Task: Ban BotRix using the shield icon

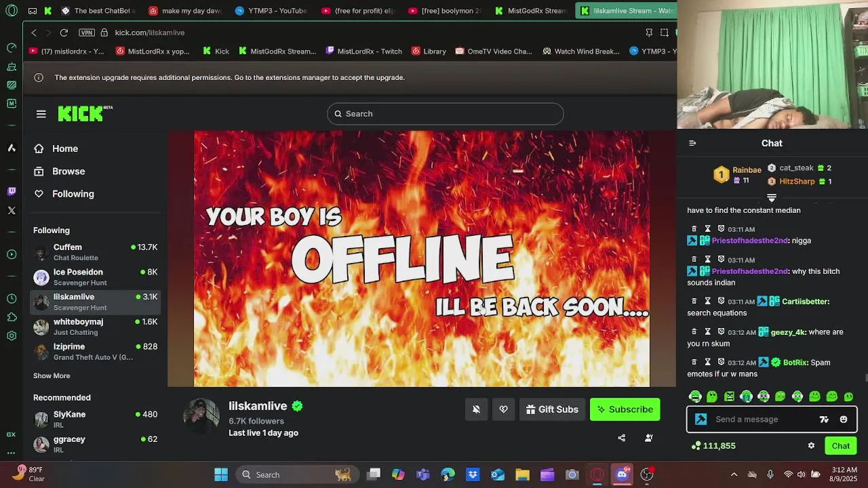Action: (x=721, y=362)
